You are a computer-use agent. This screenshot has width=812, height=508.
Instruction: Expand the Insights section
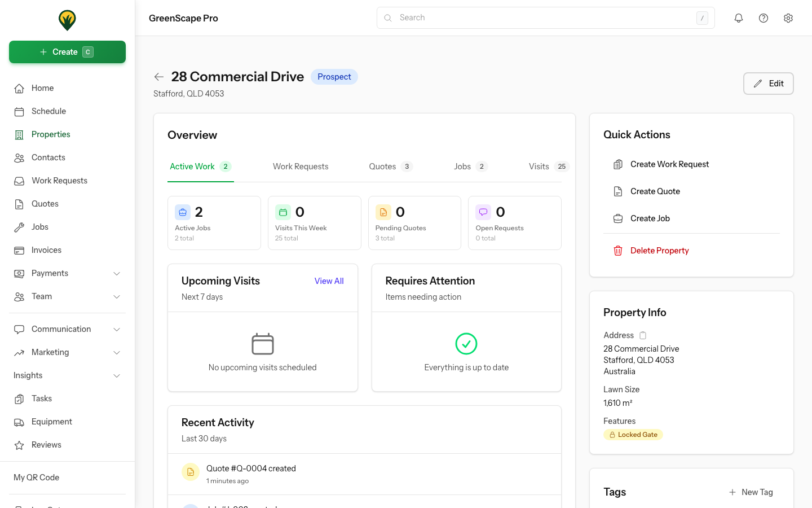tap(117, 376)
